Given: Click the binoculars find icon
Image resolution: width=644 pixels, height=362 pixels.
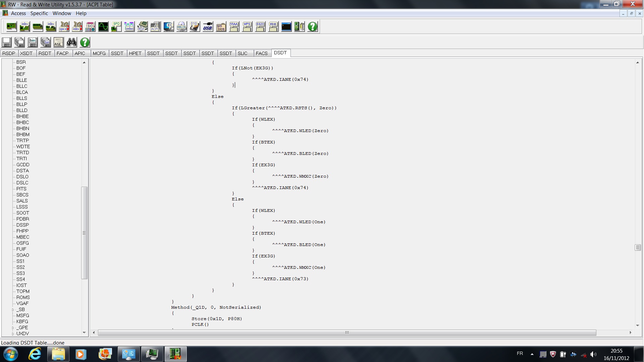Looking at the screenshot, I should coord(71,42).
